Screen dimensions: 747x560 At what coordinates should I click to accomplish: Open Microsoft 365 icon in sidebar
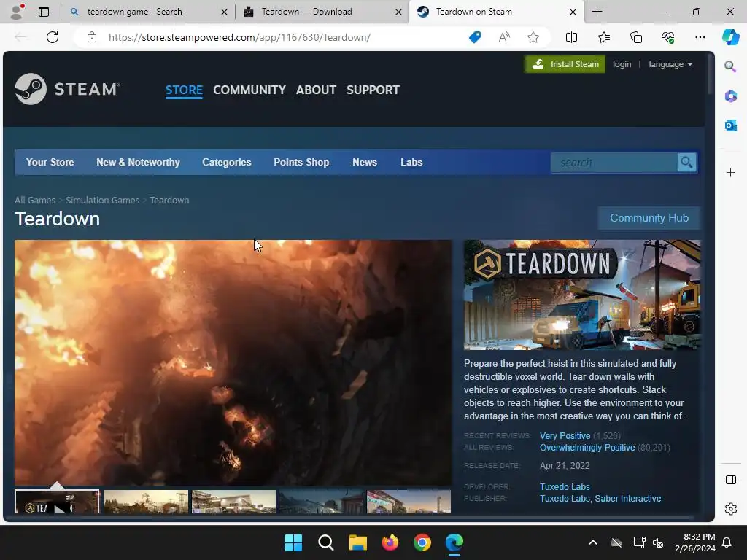click(x=730, y=96)
